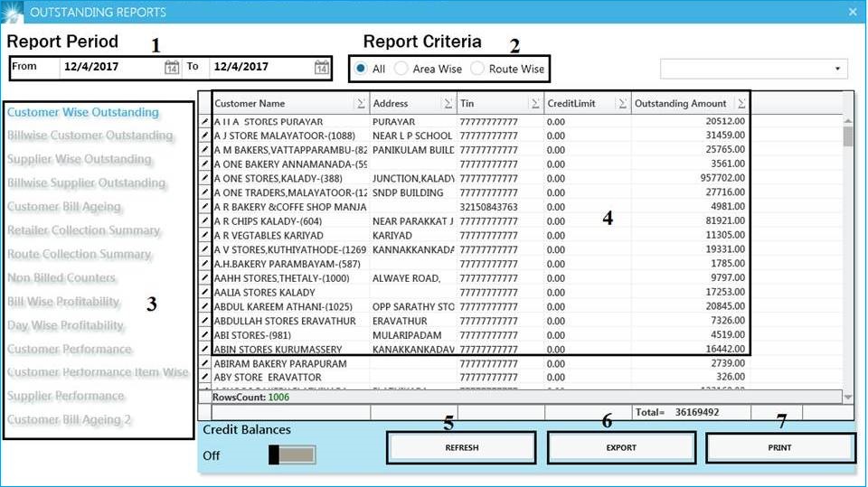
Task: Select the Area Wise radio button
Action: 401,68
